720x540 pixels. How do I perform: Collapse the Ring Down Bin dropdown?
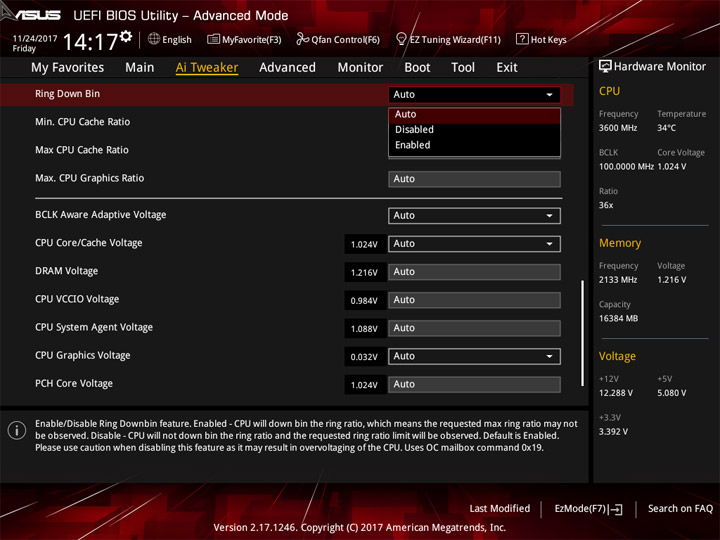tap(474, 95)
